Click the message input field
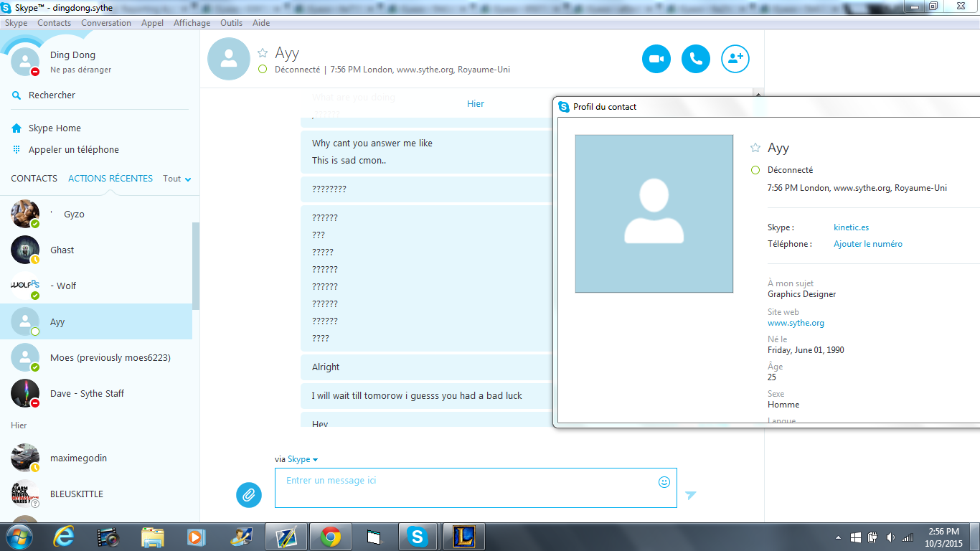This screenshot has width=980, height=551. point(476,488)
